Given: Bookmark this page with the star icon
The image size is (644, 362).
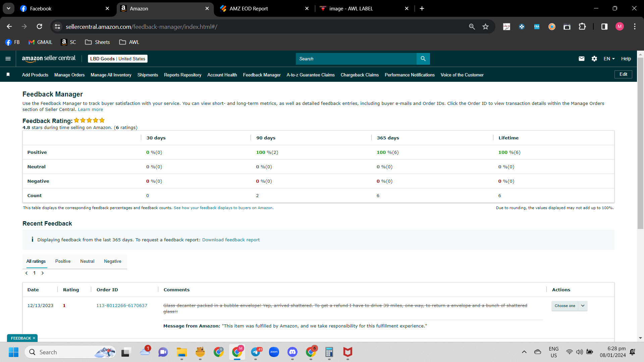Looking at the screenshot, I should 485,26.
